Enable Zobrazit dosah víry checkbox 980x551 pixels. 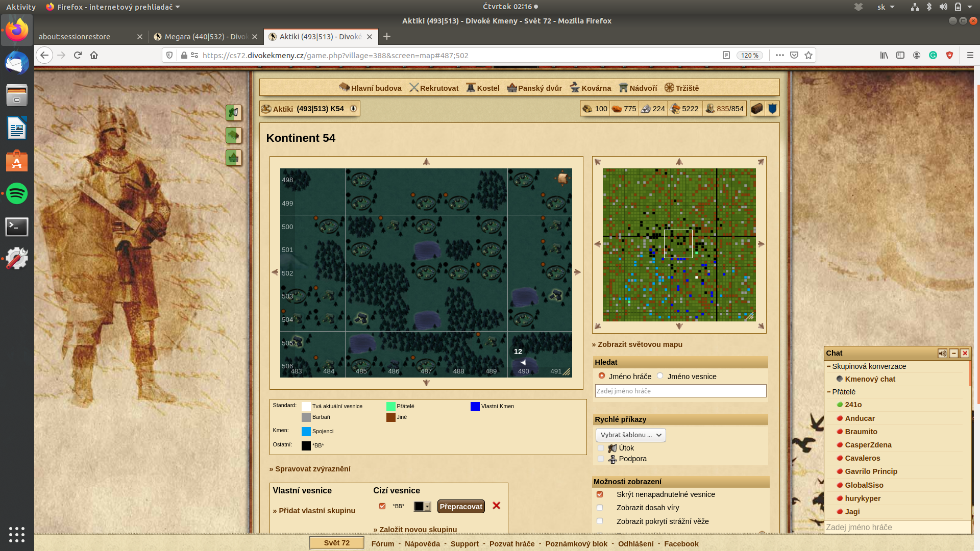(600, 508)
